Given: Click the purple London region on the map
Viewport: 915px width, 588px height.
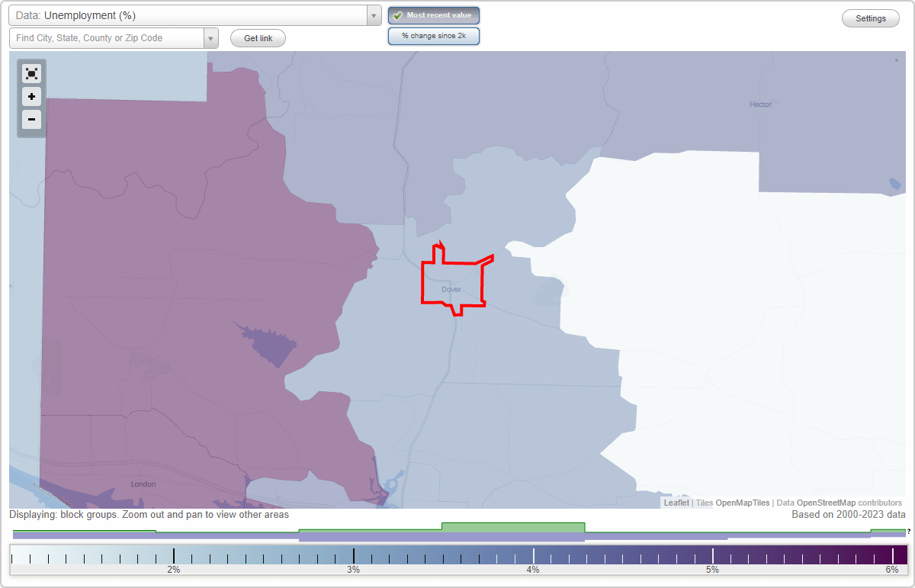Looking at the screenshot, I should [143, 484].
